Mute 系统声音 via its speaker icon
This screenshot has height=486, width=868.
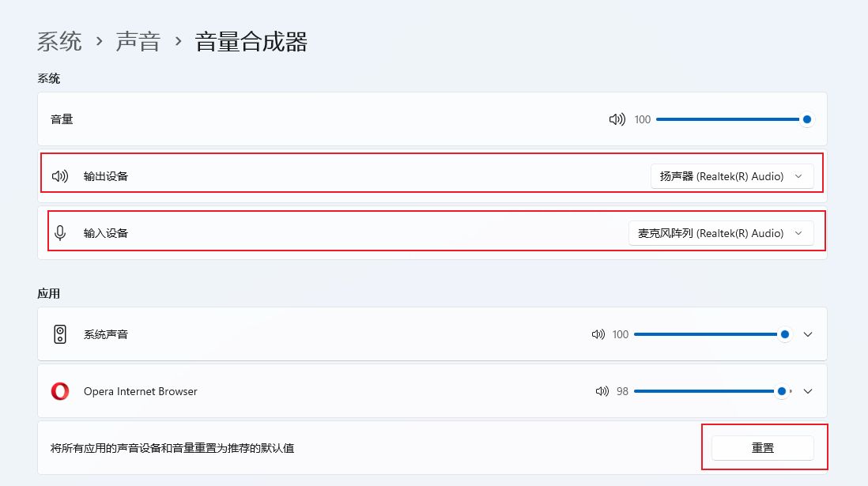pos(598,334)
